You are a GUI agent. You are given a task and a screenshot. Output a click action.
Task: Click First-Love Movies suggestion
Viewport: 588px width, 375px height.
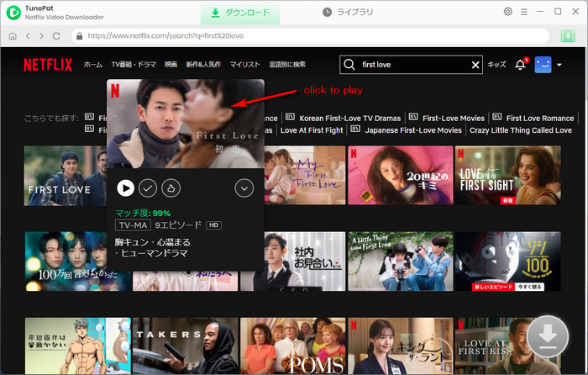click(x=454, y=119)
